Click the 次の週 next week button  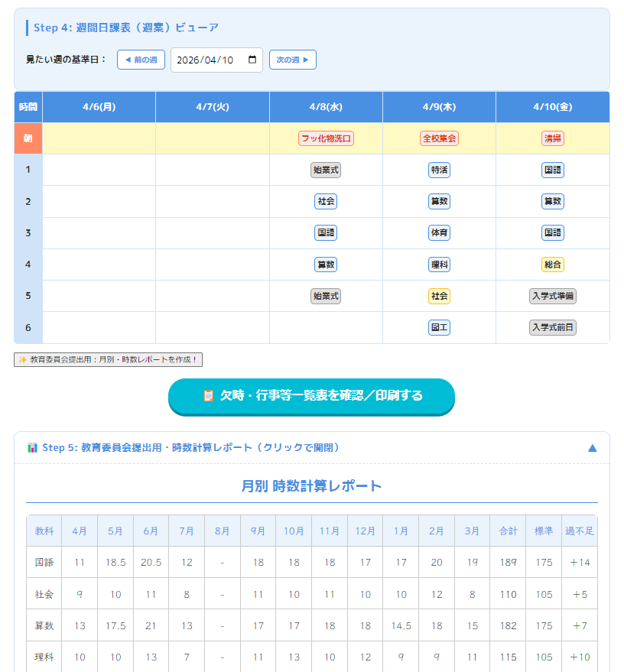coord(292,60)
